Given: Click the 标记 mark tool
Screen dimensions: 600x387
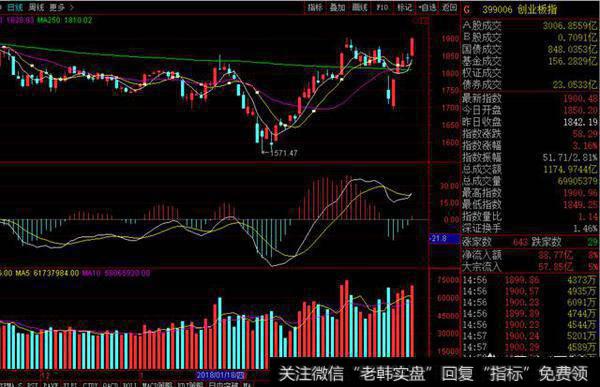Looking at the screenshot, I should tap(404, 7).
